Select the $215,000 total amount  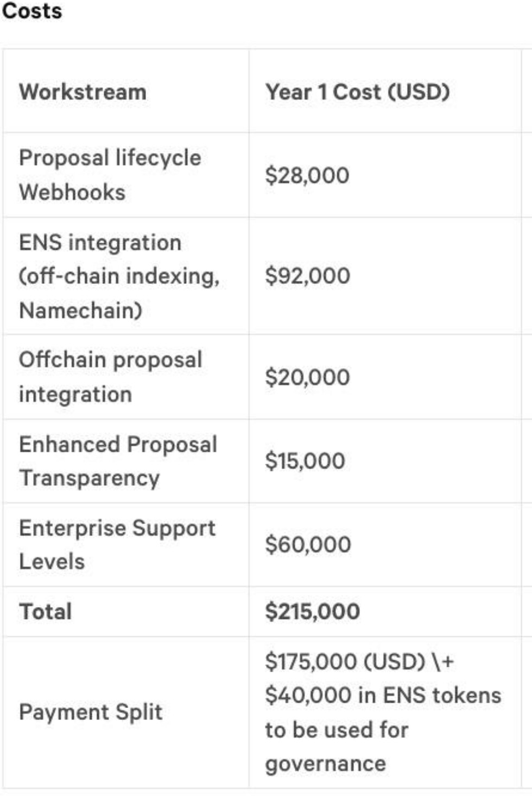pos(312,611)
